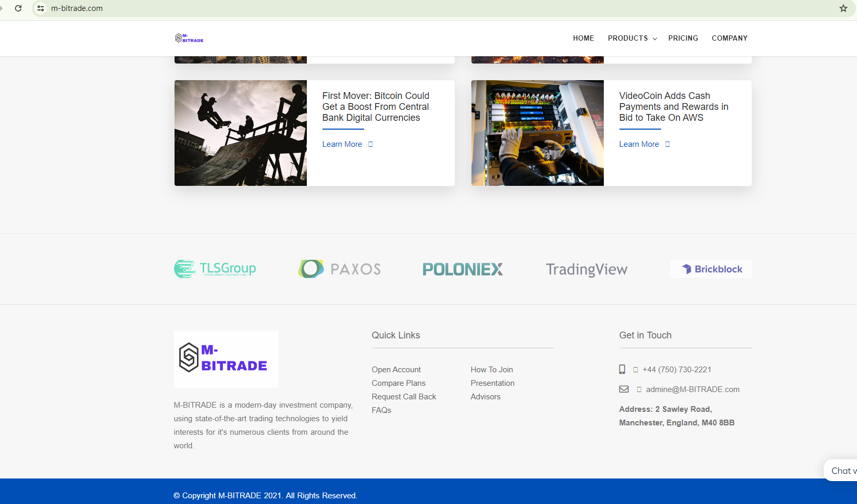This screenshot has height=504, width=857.
Task: Open the Chat widget
Action: [841, 471]
